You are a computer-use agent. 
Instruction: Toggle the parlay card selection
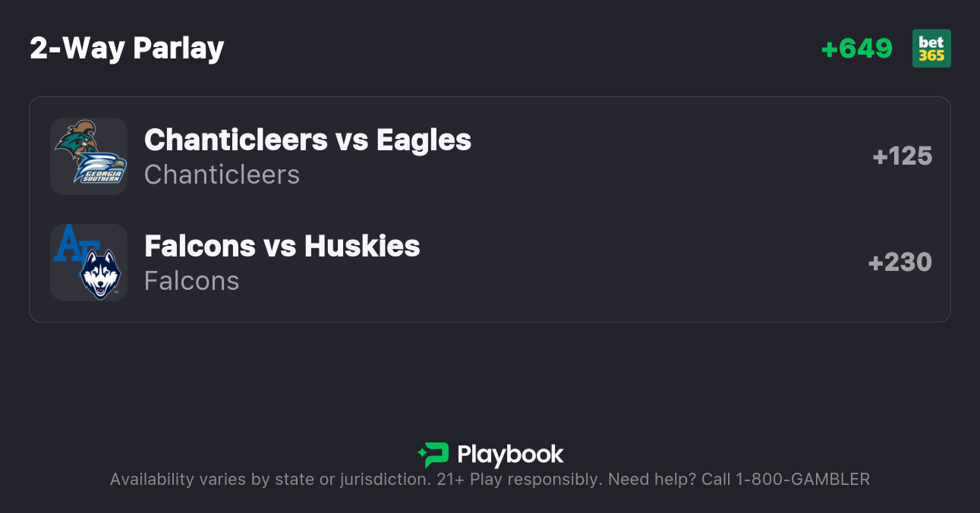(490, 208)
